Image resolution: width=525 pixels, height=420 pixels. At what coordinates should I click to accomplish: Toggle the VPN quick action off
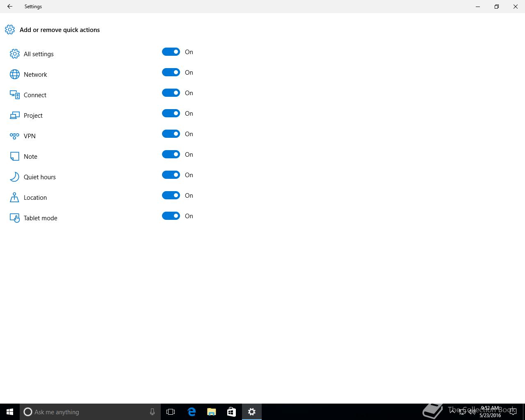click(171, 134)
